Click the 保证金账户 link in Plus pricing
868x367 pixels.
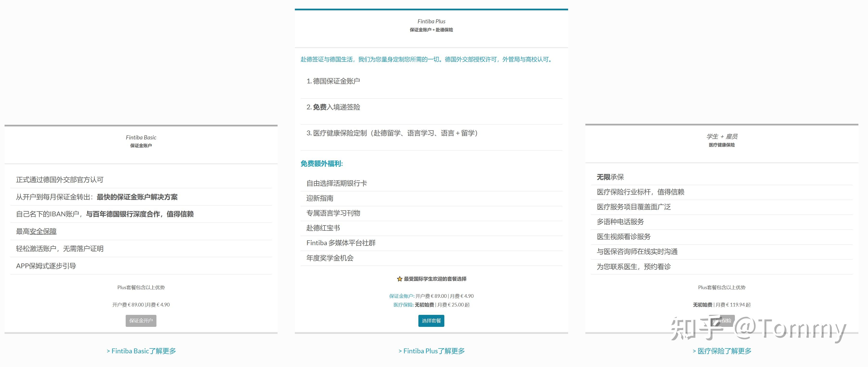click(x=401, y=296)
